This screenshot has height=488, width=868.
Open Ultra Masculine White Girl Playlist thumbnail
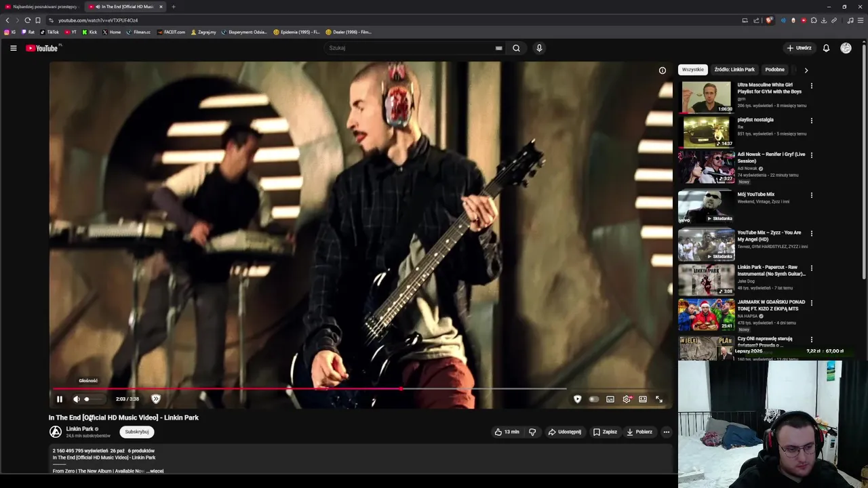pyautogui.click(x=707, y=97)
